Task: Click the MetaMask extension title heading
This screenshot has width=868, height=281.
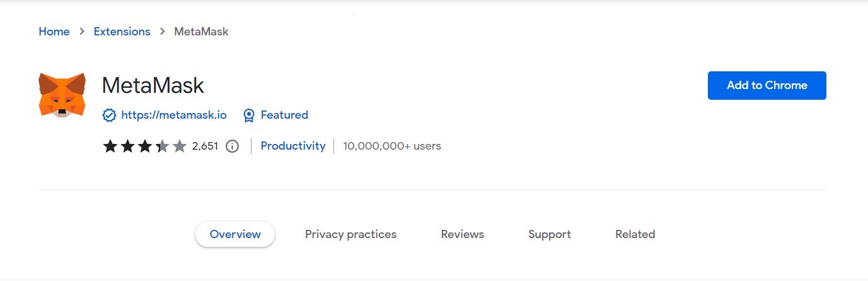Action: pyautogui.click(x=153, y=85)
